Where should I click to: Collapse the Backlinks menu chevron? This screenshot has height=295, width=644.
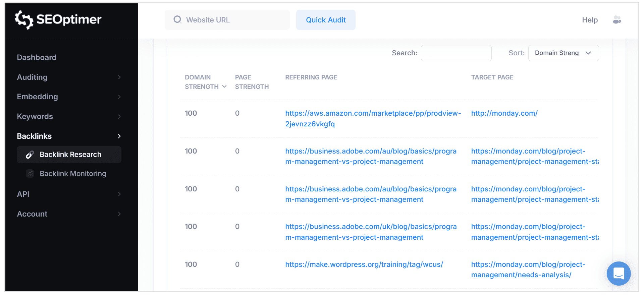[x=119, y=136]
